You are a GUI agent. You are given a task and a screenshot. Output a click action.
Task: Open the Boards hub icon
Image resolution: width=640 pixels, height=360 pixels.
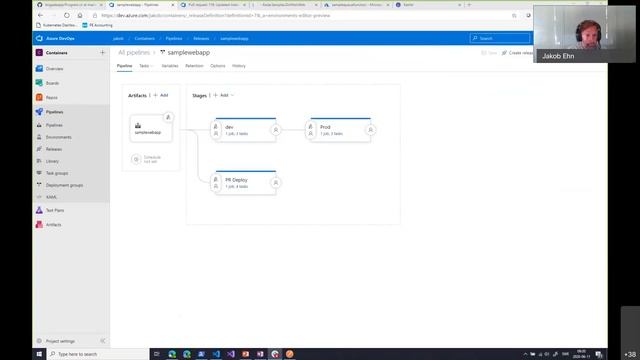tap(39, 83)
